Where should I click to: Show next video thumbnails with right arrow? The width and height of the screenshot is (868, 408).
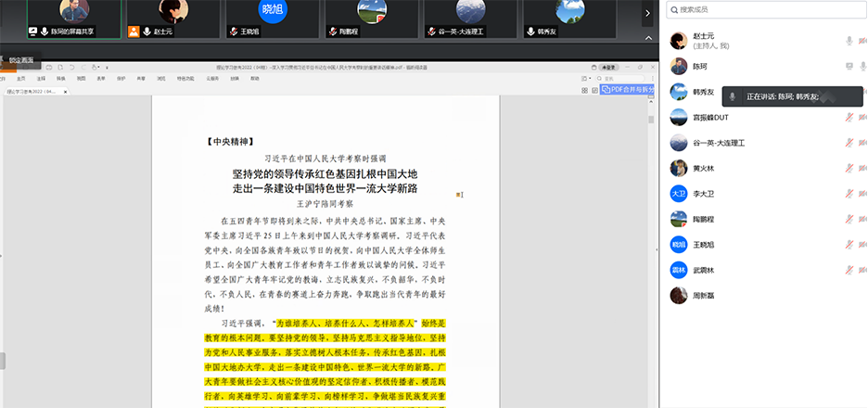click(647, 13)
